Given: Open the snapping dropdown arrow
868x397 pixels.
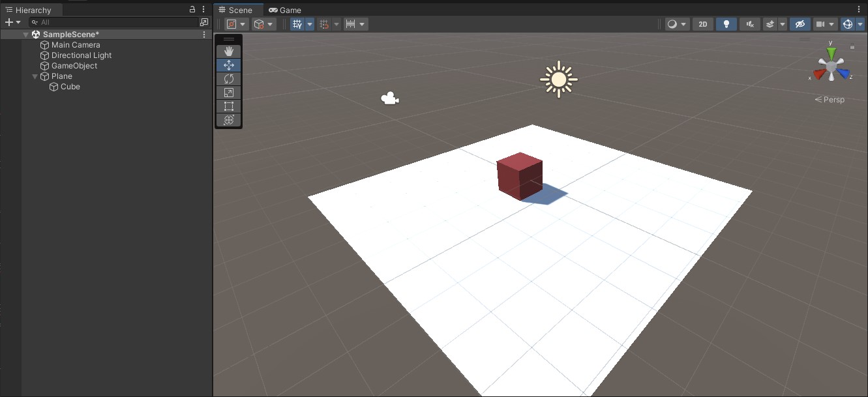Looking at the screenshot, I should tap(337, 24).
